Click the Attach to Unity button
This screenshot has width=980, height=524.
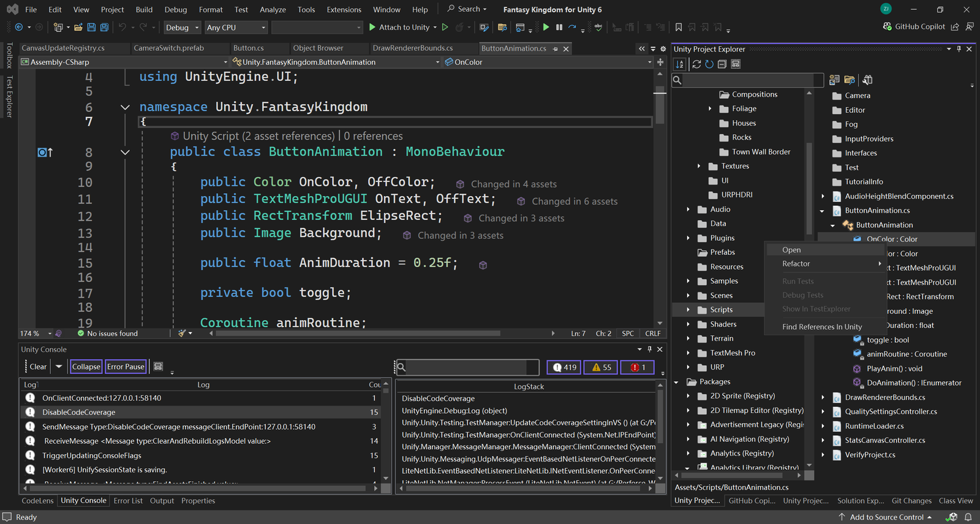pos(399,28)
